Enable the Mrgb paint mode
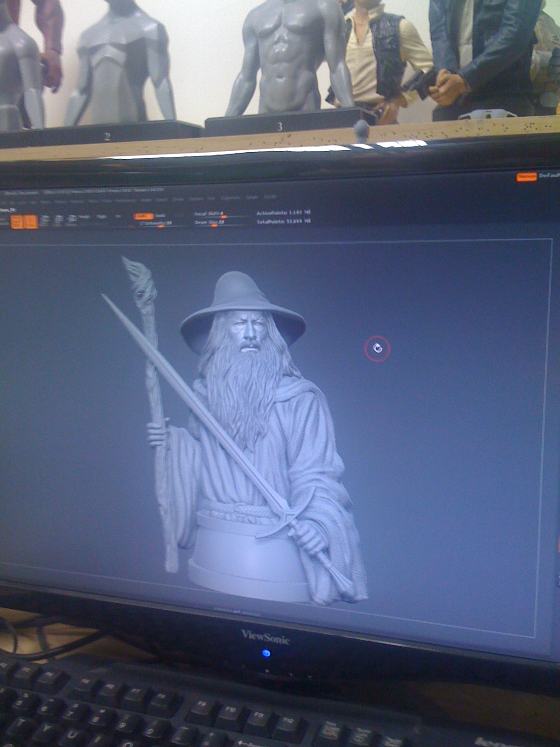 coord(85,217)
